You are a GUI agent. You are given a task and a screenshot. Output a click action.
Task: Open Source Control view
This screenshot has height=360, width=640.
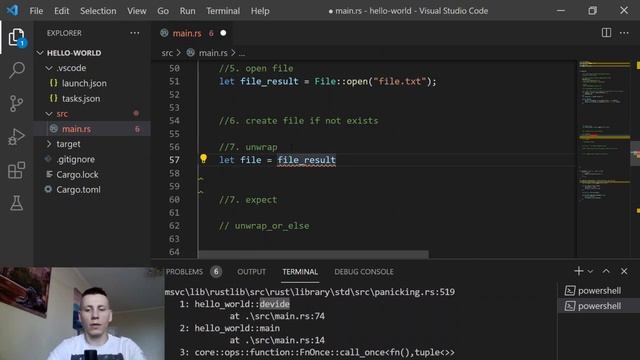tap(16, 103)
